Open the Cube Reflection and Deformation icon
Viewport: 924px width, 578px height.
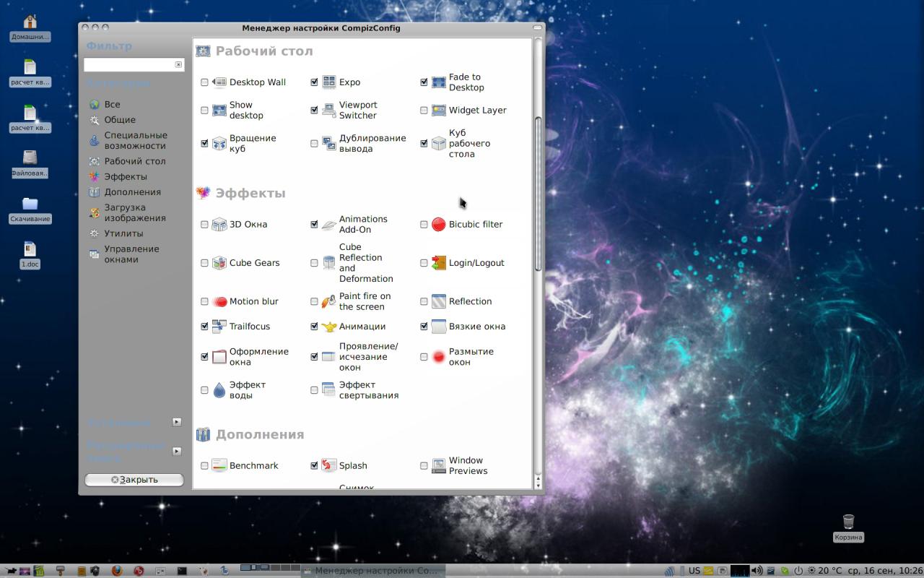[x=329, y=263]
